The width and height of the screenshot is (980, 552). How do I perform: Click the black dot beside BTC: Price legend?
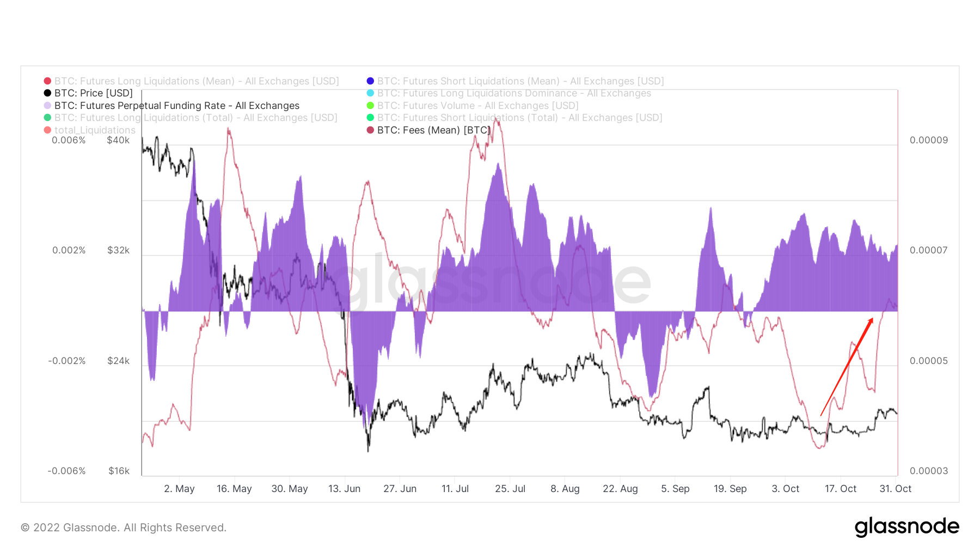(x=47, y=93)
